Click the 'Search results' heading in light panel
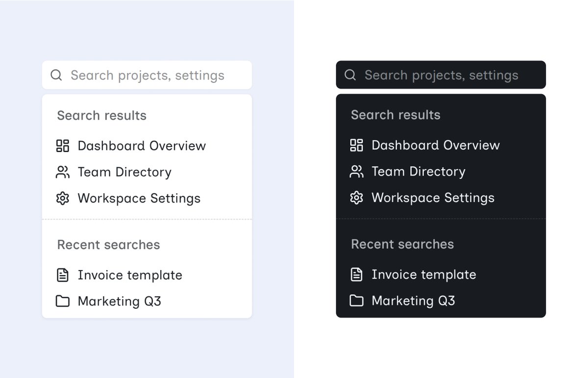The image size is (588, 378). (102, 116)
